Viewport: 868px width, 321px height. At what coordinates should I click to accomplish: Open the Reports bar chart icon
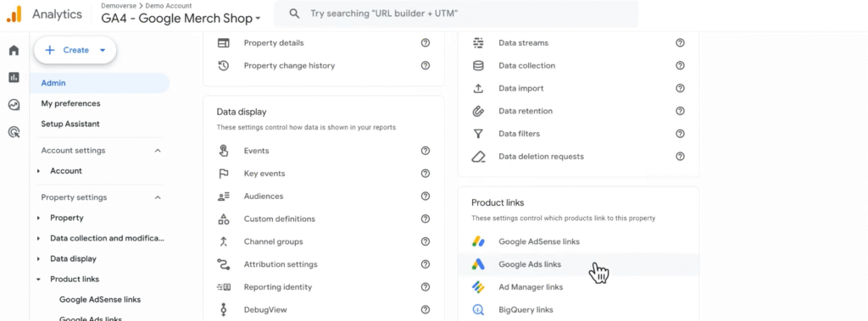pyautogui.click(x=14, y=77)
